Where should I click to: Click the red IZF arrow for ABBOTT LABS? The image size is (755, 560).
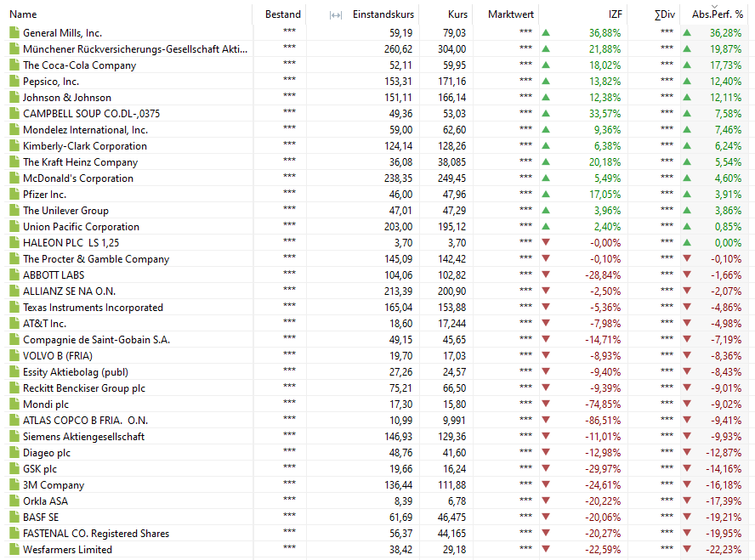546,275
